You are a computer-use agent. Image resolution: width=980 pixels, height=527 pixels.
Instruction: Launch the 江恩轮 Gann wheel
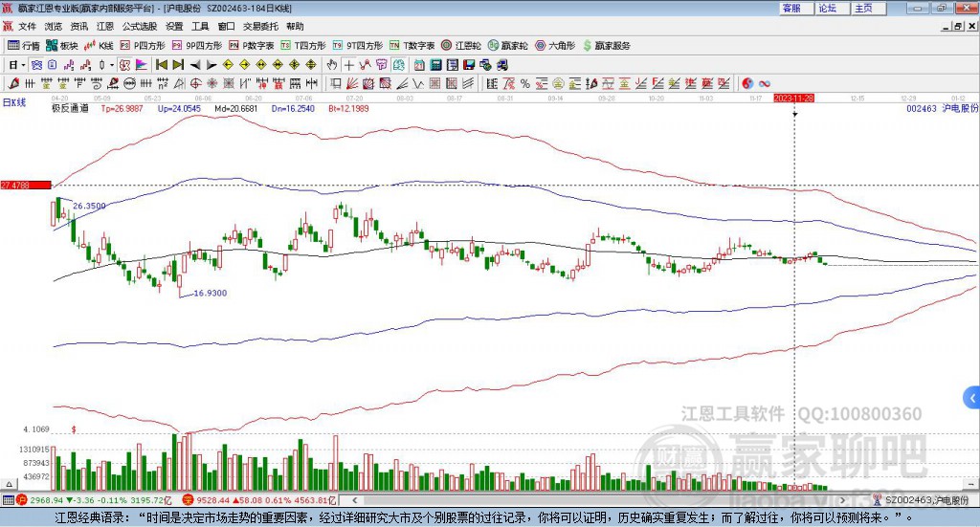coord(461,46)
